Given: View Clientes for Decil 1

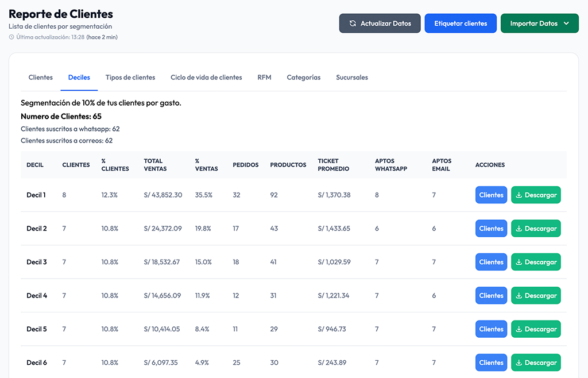Looking at the screenshot, I should (491, 195).
